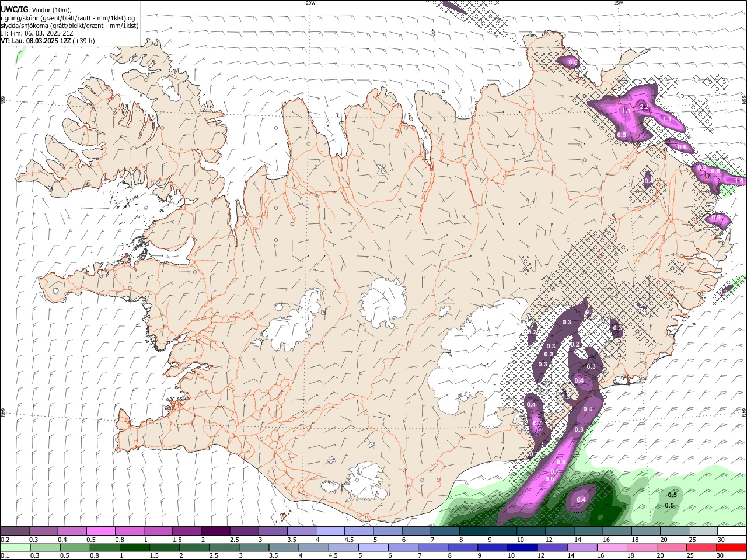
Task: Click the lower scale swatch between 4 and 4.5
Action: [x=313, y=547]
